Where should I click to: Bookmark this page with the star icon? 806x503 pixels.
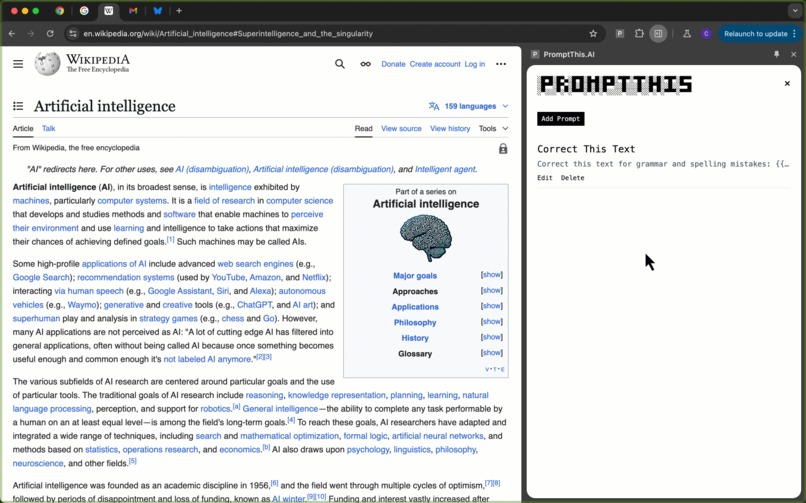pyautogui.click(x=593, y=33)
